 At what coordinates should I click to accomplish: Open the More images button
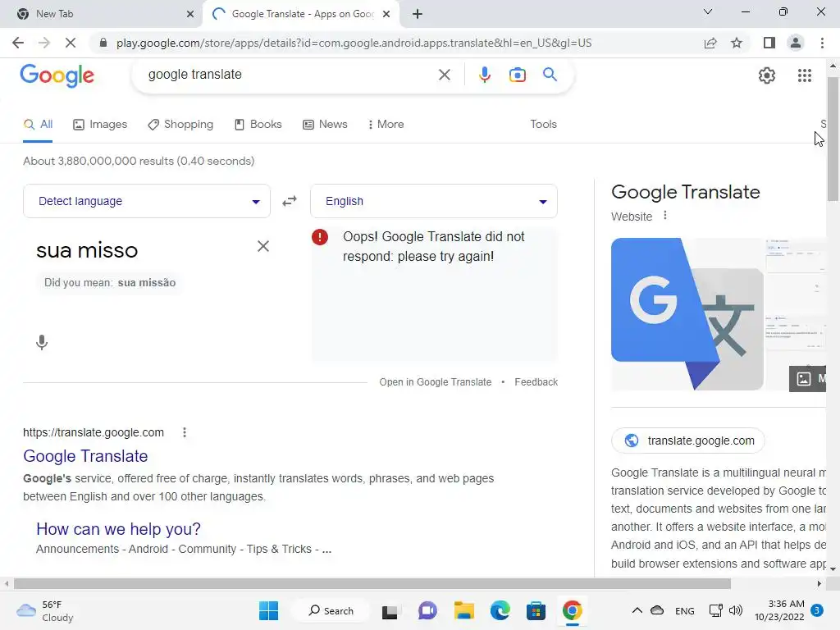[807, 379]
